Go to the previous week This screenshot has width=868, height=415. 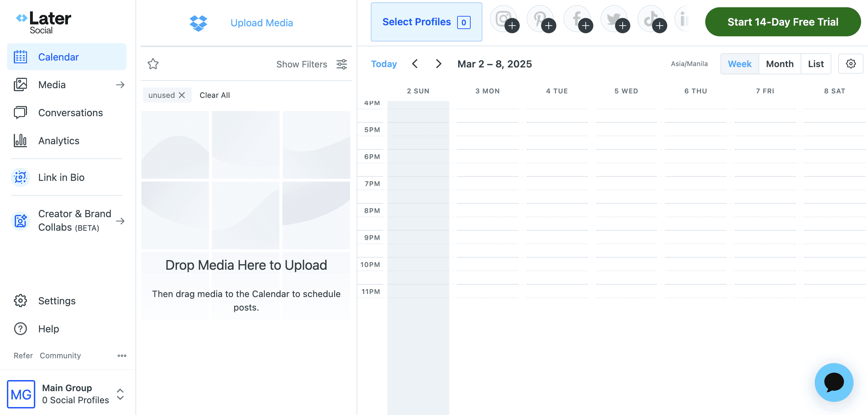[415, 64]
